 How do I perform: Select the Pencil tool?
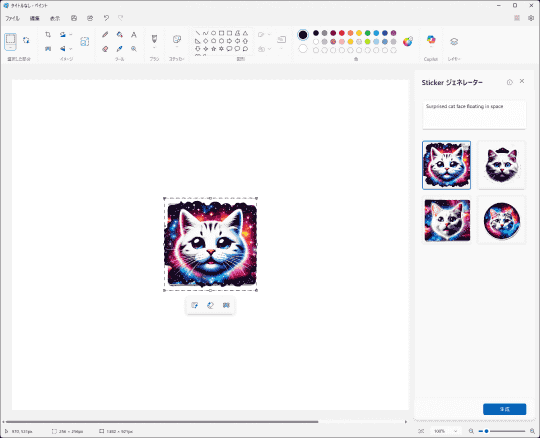(105, 34)
